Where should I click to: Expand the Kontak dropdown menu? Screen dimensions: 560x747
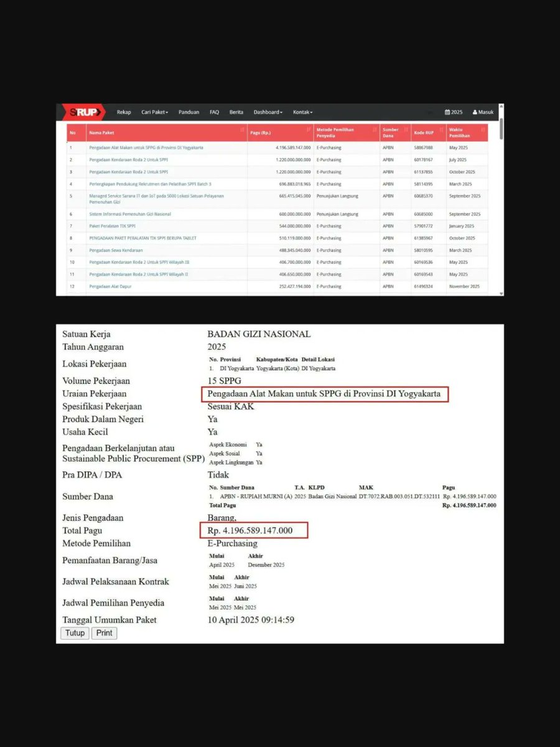[x=303, y=112]
